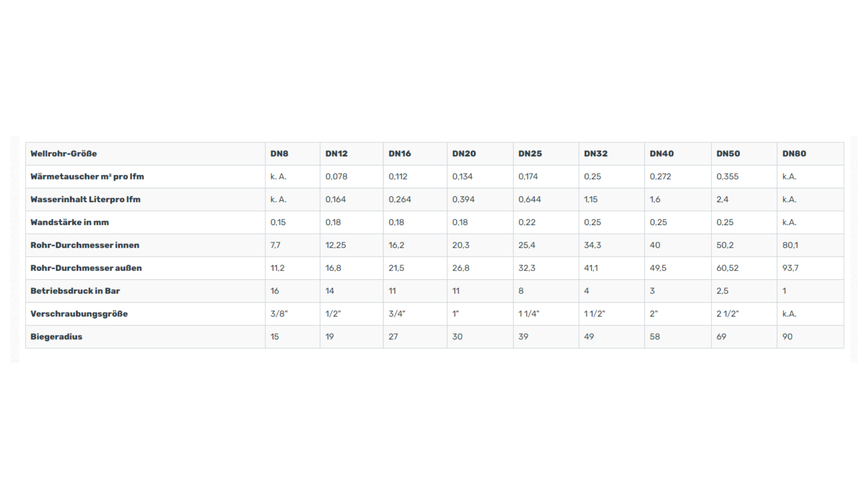Image resolution: width=868 pixels, height=499 pixels.
Task: Select the DN8 column header
Action: (x=279, y=154)
